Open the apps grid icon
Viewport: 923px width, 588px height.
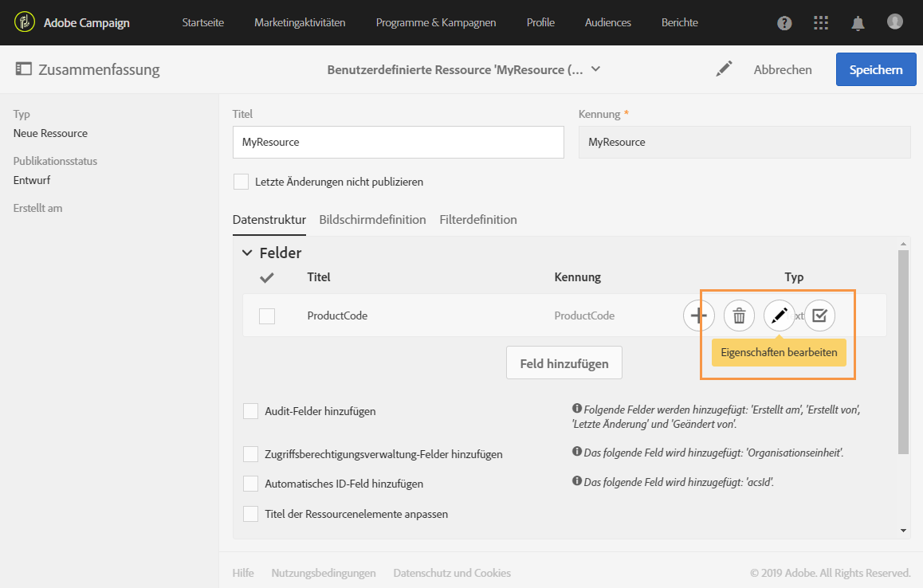point(821,23)
